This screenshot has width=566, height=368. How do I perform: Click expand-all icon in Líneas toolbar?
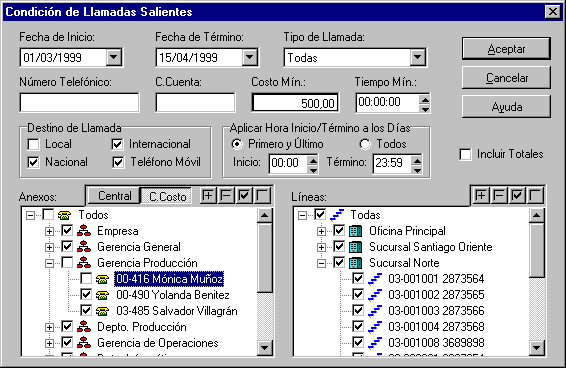481,196
